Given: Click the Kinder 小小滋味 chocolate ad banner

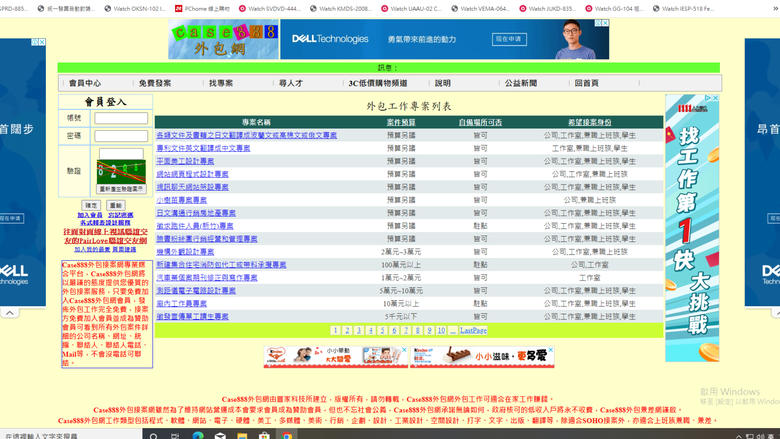Looking at the screenshot, I should (x=482, y=357).
